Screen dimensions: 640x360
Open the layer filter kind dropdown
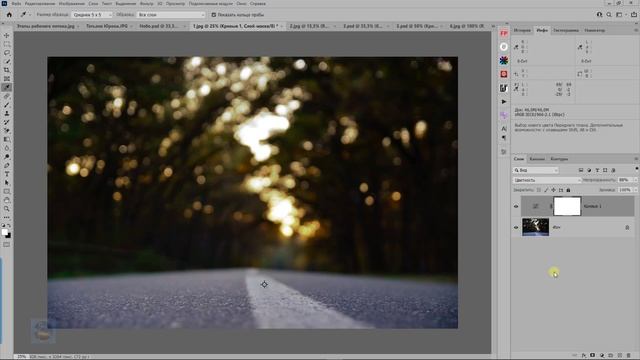point(536,170)
